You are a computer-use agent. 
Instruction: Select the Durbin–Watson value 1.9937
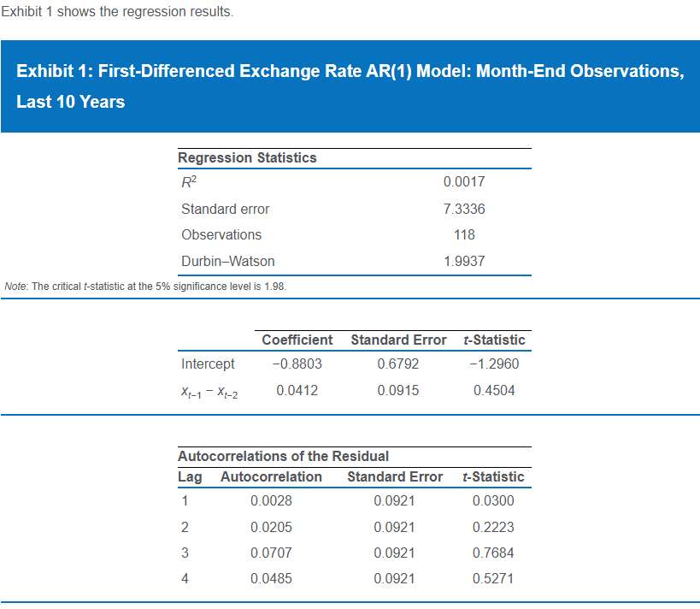click(464, 261)
